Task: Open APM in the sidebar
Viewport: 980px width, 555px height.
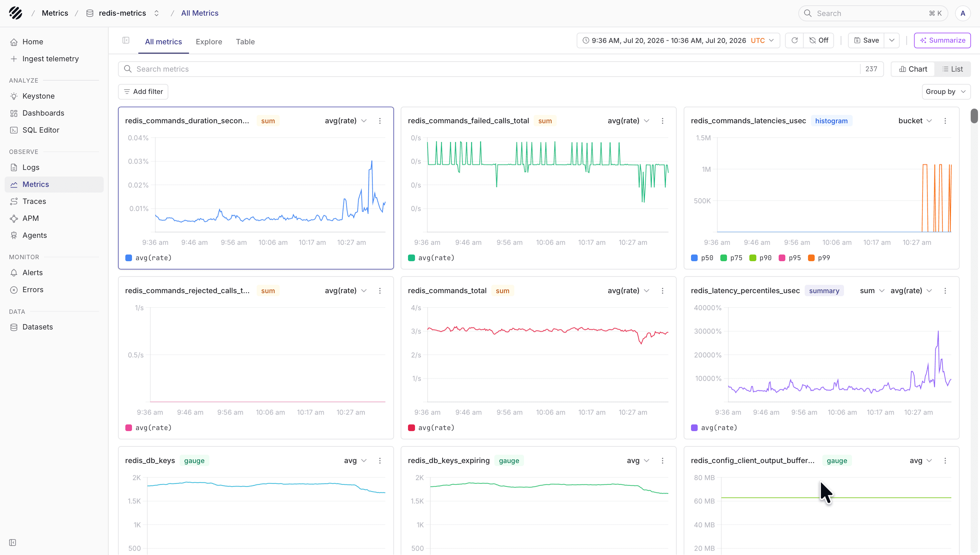Action: click(54, 218)
